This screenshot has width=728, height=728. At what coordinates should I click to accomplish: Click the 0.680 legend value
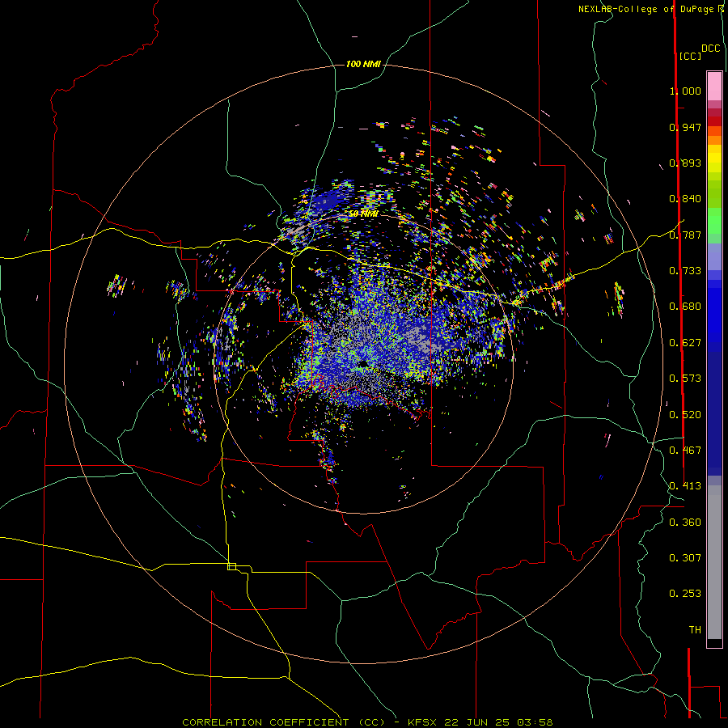(x=685, y=307)
